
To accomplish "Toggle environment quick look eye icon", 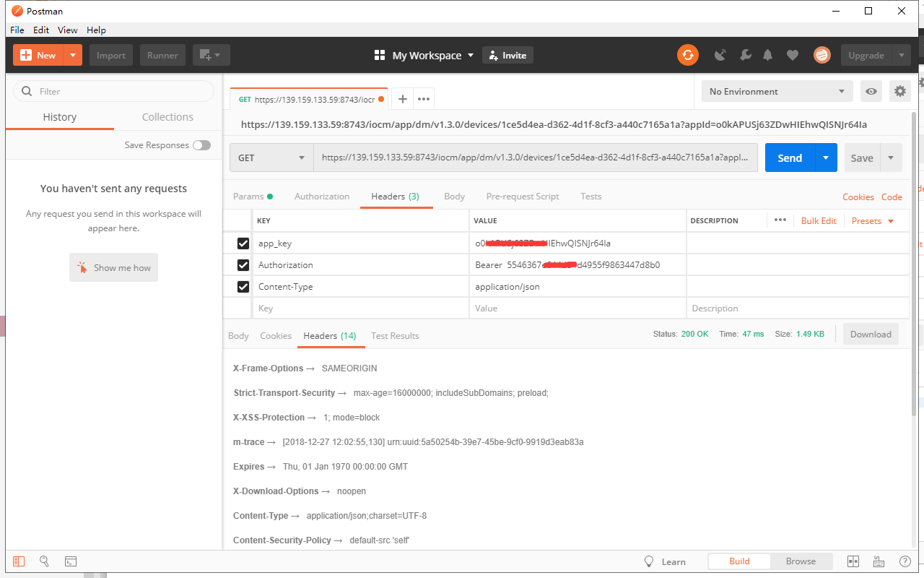I will point(872,91).
